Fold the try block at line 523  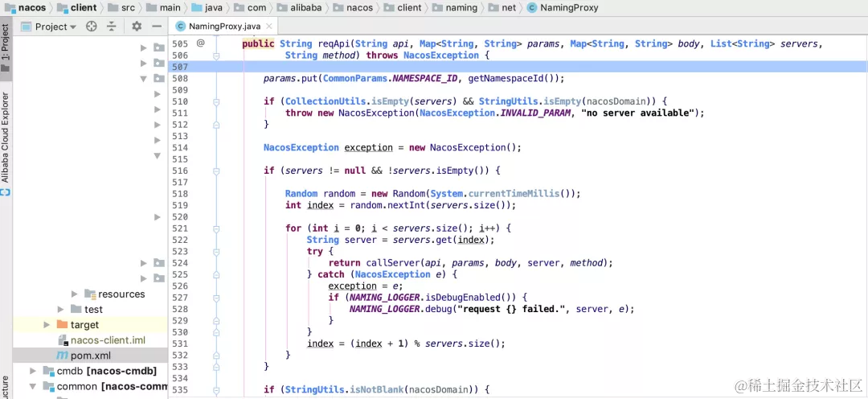216,252
